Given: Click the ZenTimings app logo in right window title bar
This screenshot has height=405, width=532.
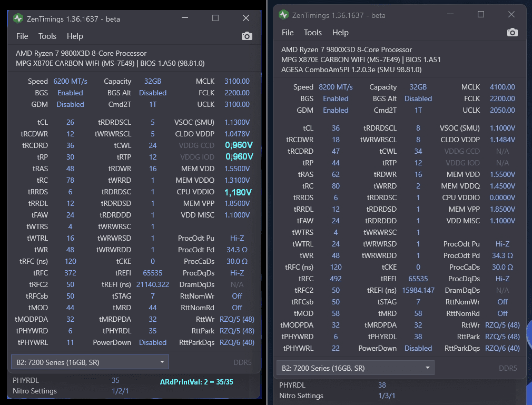Looking at the screenshot, I should point(283,15).
